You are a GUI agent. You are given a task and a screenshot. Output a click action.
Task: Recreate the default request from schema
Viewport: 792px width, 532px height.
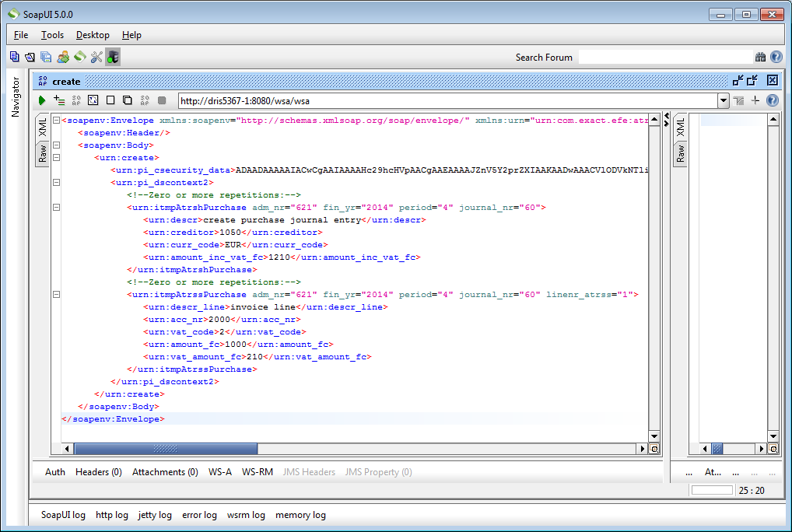coord(93,100)
